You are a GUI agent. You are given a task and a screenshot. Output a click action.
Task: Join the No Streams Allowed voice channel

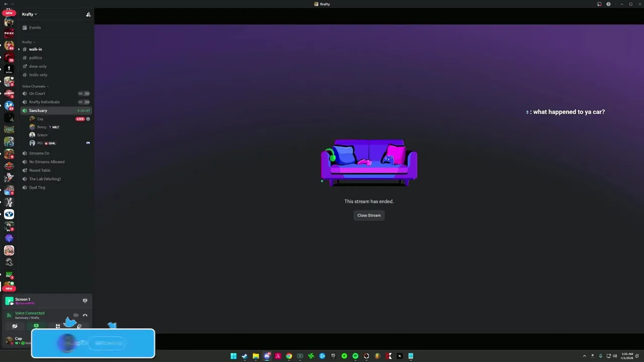[56, 162]
